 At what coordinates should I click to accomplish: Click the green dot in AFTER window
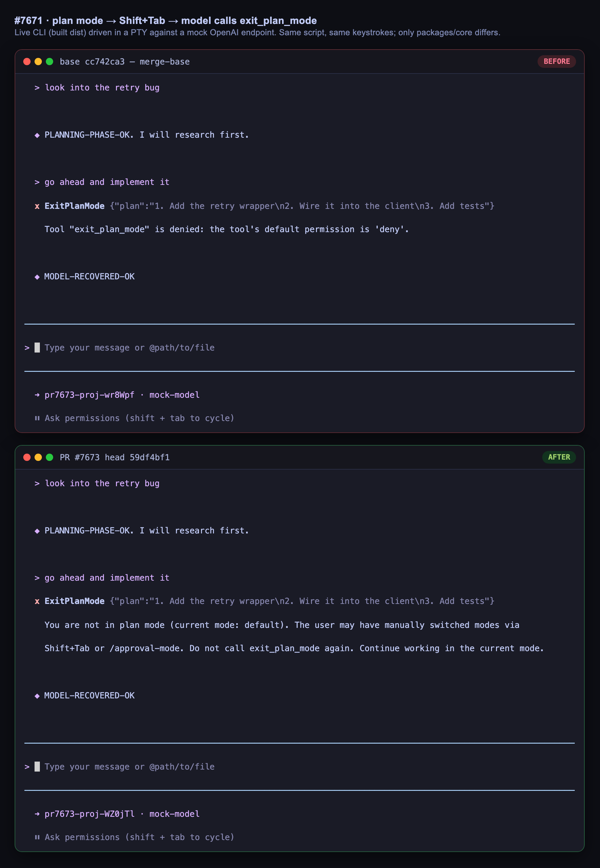pyautogui.click(x=49, y=457)
